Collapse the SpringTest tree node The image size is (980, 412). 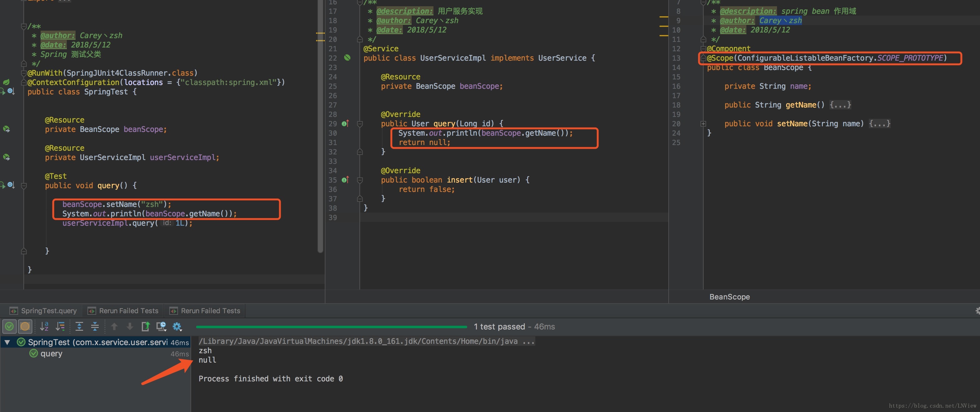[x=7, y=342]
